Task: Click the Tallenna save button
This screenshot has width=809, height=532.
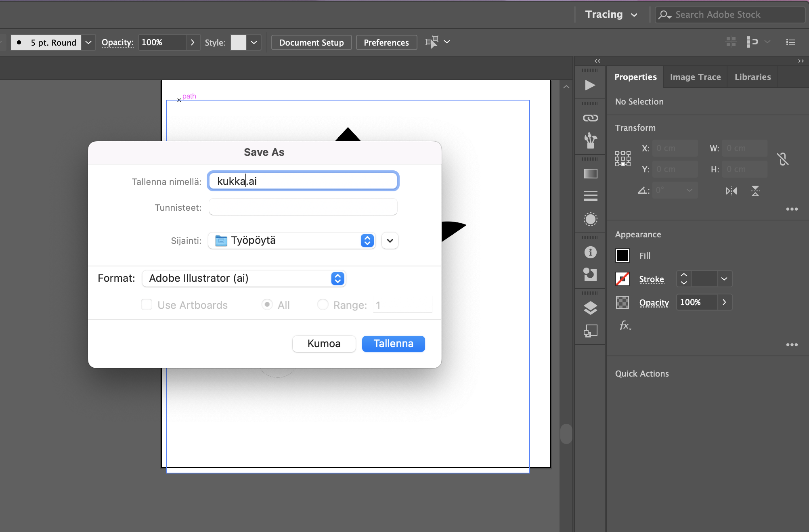Action: (x=393, y=343)
